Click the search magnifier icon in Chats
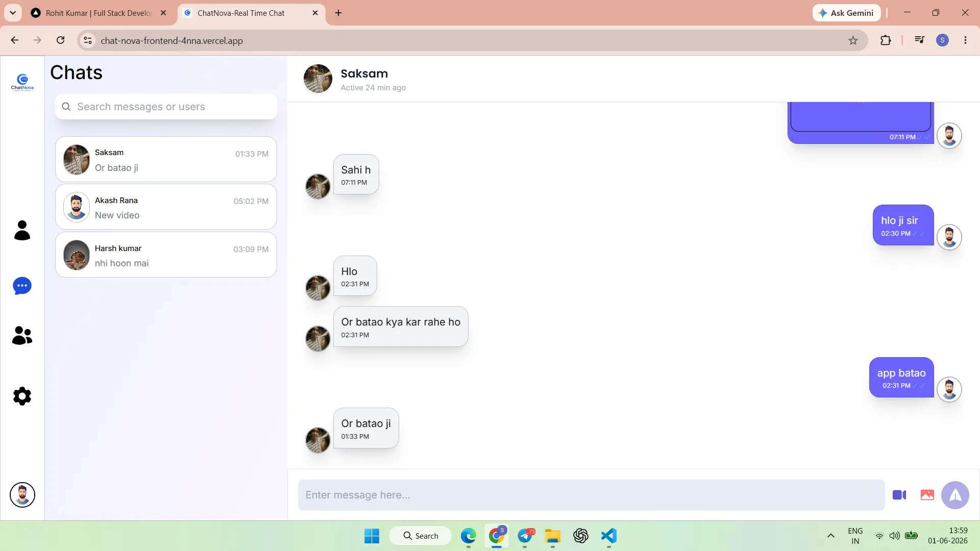Viewport: 980px width, 551px height. [x=66, y=107]
